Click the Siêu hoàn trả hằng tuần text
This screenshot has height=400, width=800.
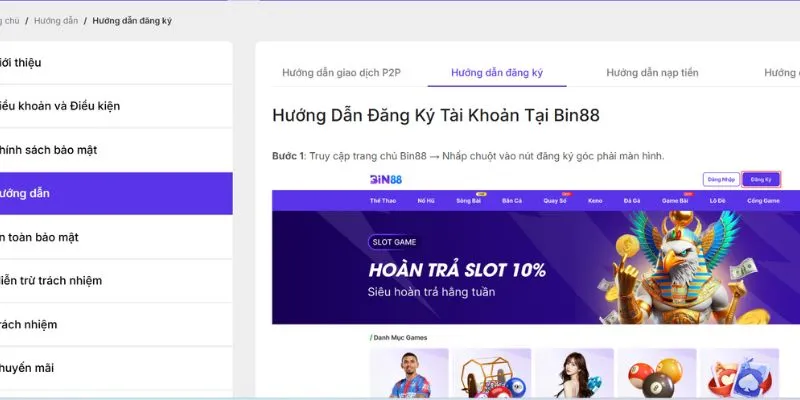click(431, 292)
